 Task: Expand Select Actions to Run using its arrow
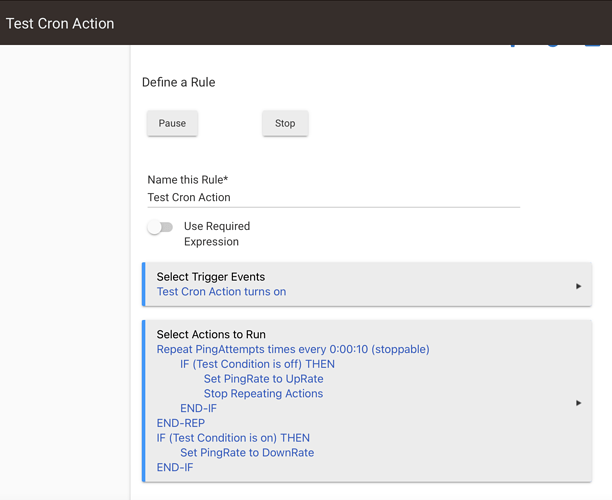click(578, 403)
